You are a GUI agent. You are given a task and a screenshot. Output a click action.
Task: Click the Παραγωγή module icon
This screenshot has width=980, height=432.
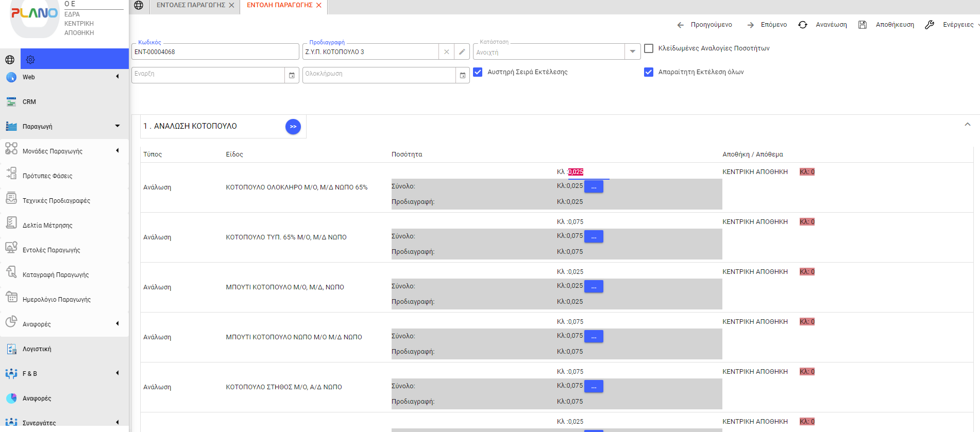pos(11,127)
